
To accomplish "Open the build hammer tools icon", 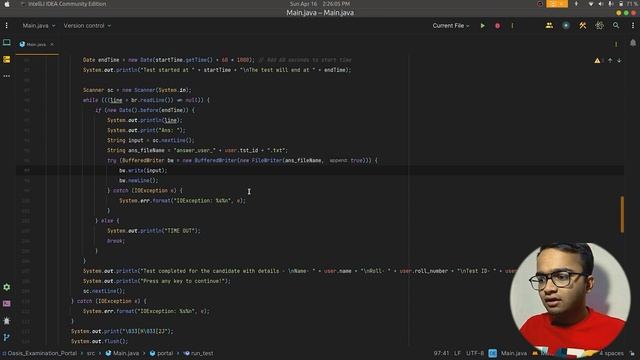I will pos(582,26).
